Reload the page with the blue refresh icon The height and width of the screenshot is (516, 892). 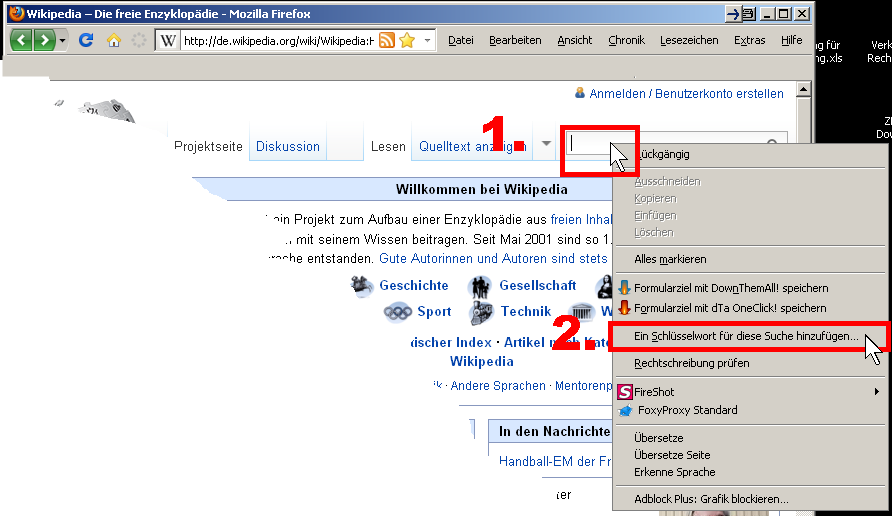[86, 40]
